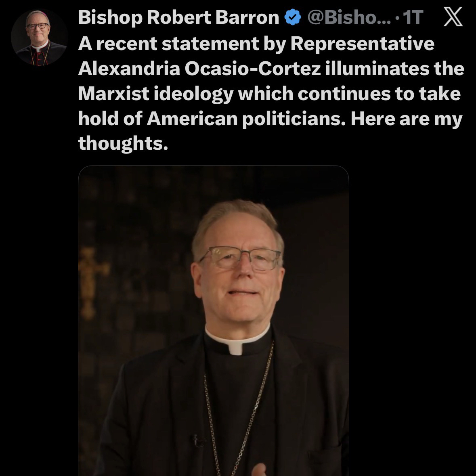Click the truncated @Bisho... handle
Image resolution: width=476 pixels, height=476 pixels.
pos(349,17)
